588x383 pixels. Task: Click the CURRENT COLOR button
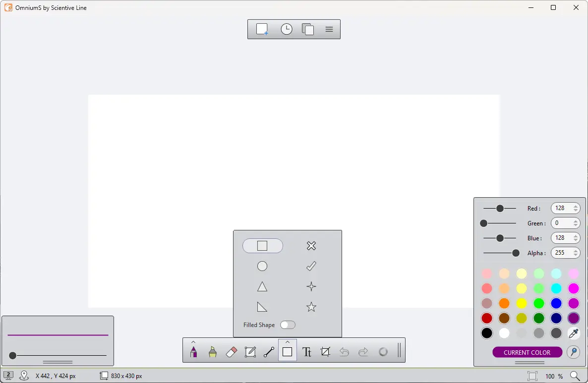click(x=527, y=352)
